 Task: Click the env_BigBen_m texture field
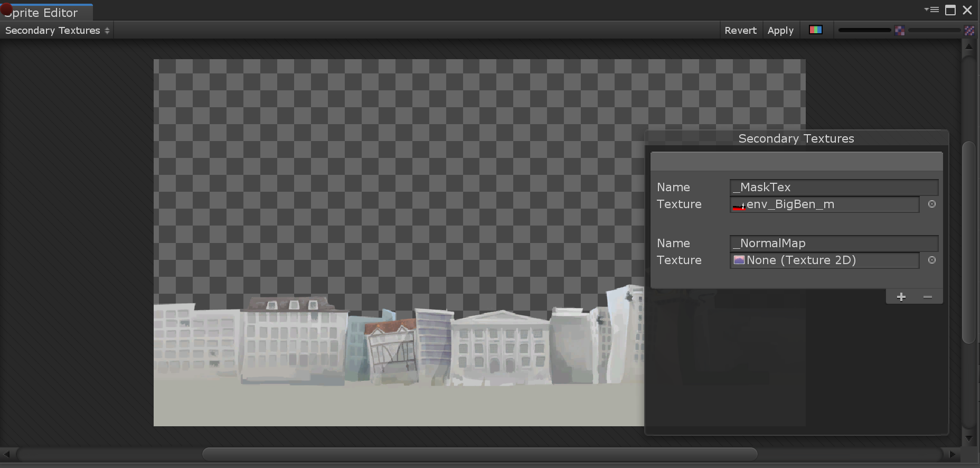[x=824, y=204]
